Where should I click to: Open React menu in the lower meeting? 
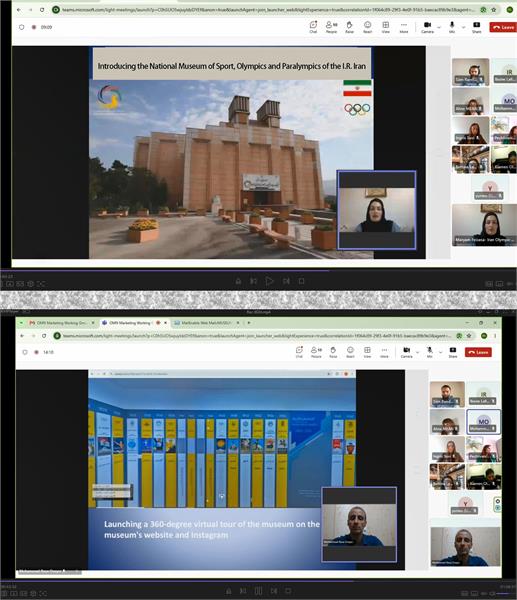350,352
